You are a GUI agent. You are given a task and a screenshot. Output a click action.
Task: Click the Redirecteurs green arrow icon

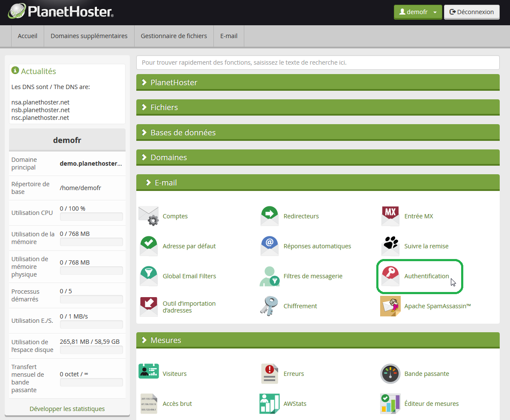[270, 216]
